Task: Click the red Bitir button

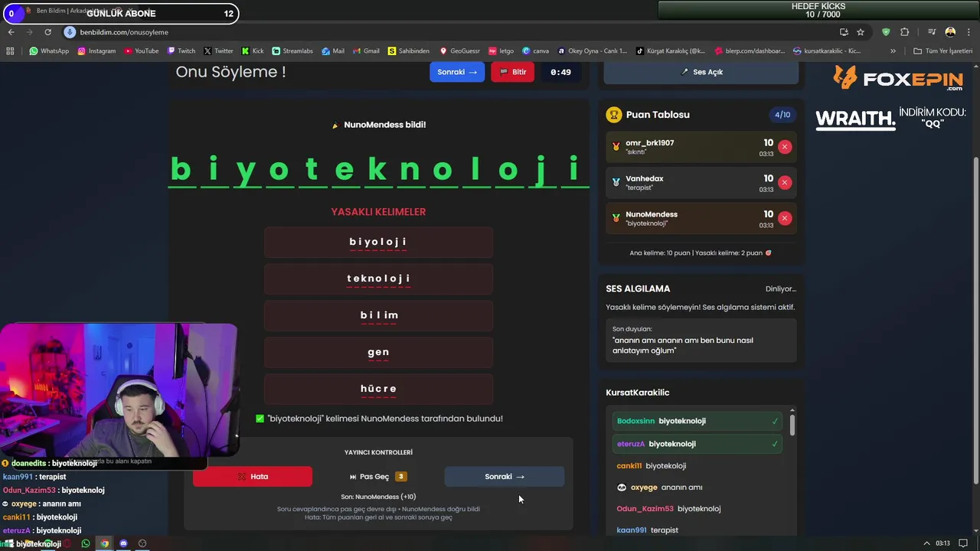Action: (x=512, y=72)
